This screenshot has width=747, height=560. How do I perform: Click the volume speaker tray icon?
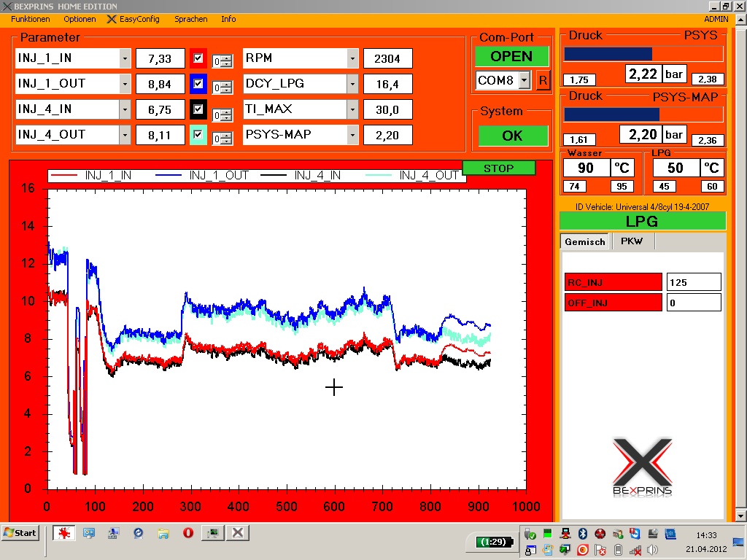(x=652, y=549)
